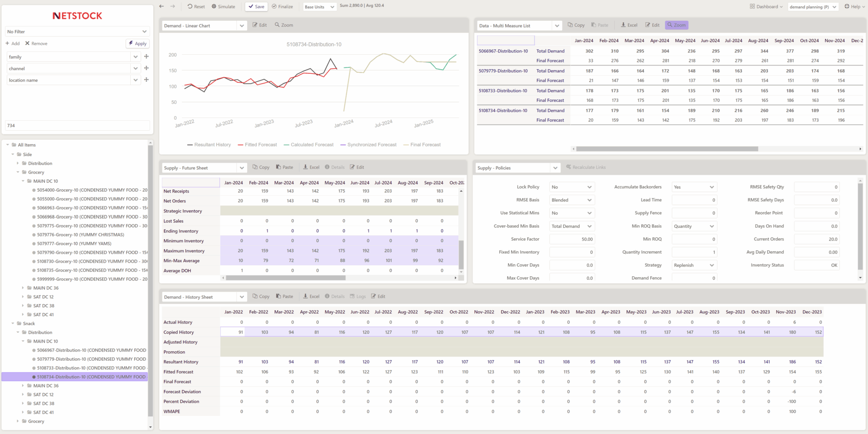This screenshot has width=868, height=434.
Task: Click the back arrow in the top toolbar
Action: tap(161, 6)
